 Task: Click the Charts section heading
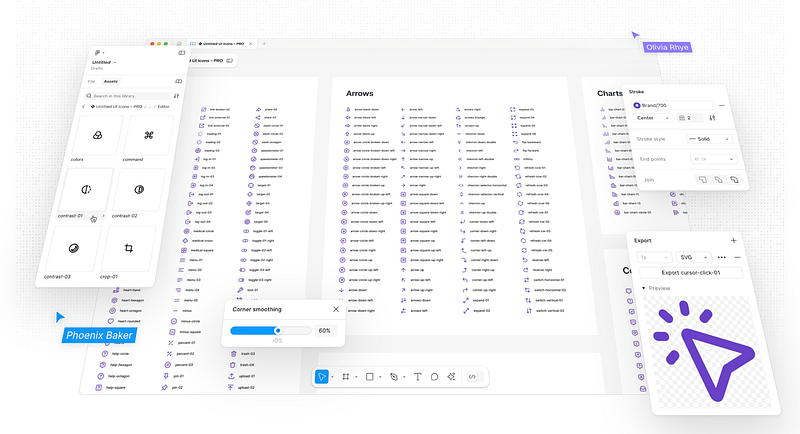(610, 93)
